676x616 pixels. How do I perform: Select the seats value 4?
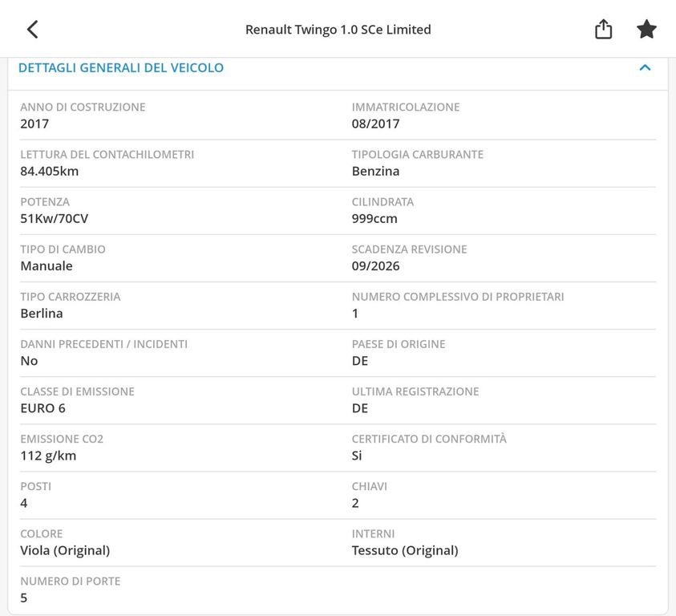point(24,504)
